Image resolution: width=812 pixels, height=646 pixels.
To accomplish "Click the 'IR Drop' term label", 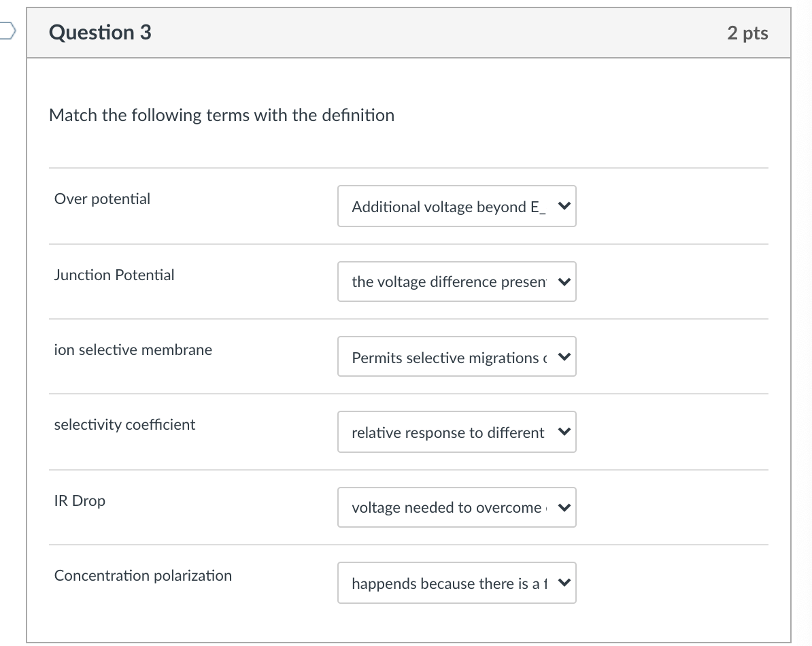I will coord(80,500).
